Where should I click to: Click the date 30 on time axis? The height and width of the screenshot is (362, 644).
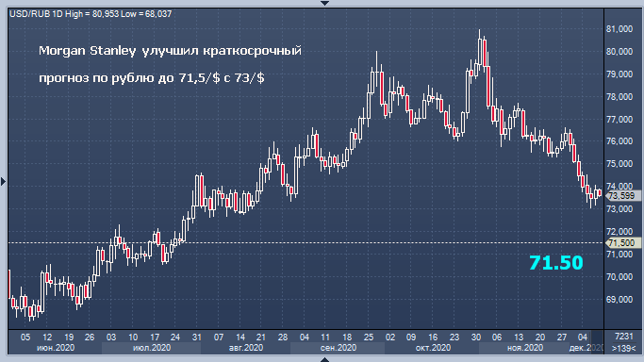coord(475,337)
